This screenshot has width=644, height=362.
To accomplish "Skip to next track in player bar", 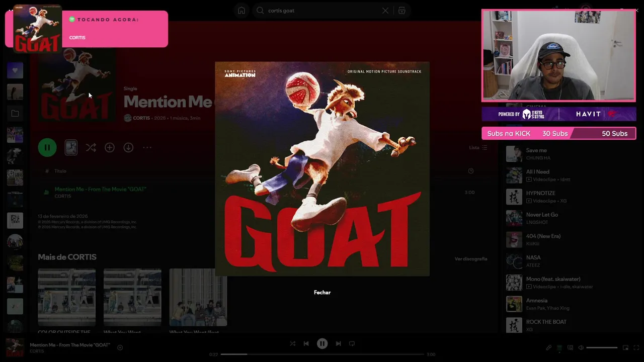I will [338, 343].
